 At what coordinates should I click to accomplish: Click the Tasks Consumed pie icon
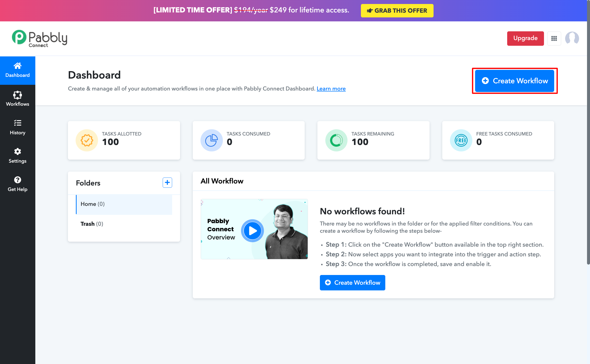click(x=211, y=140)
